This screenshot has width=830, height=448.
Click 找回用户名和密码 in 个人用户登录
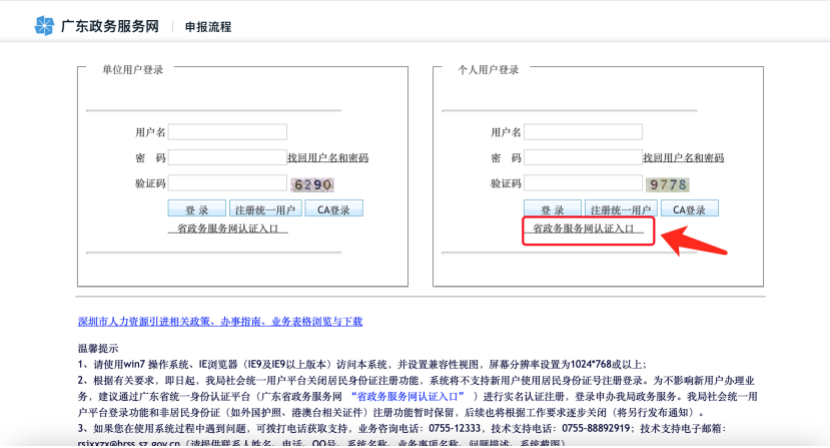pyautogui.click(x=683, y=158)
